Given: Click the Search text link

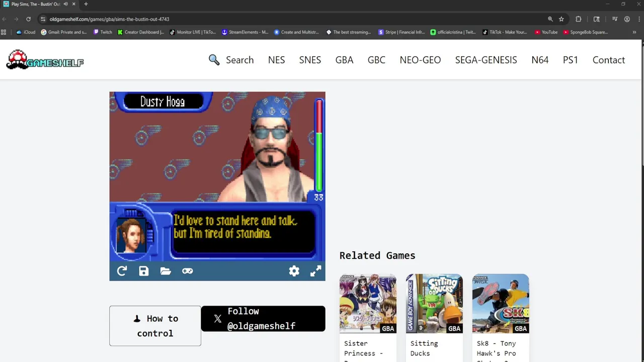Looking at the screenshot, I should (x=239, y=60).
